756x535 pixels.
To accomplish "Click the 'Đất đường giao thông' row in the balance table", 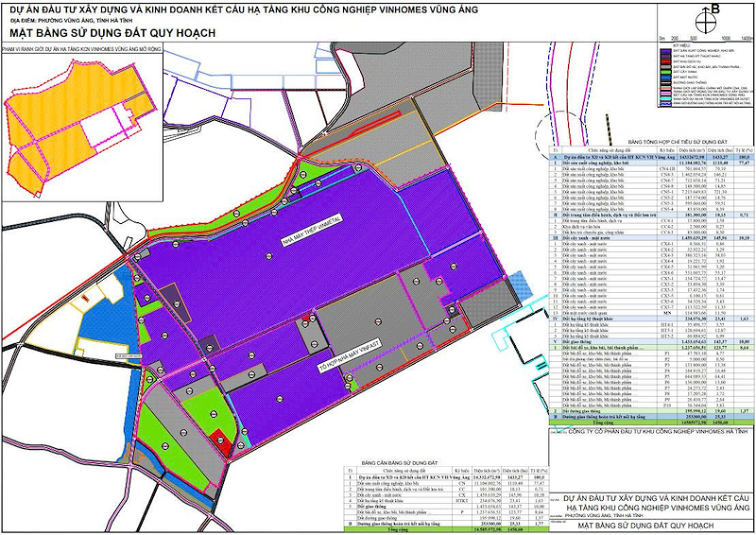I will click(446, 518).
